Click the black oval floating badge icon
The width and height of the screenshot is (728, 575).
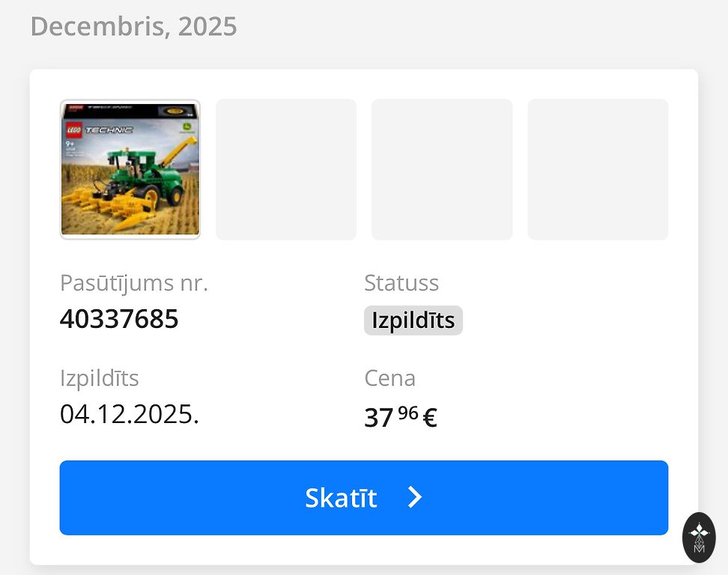click(x=699, y=537)
